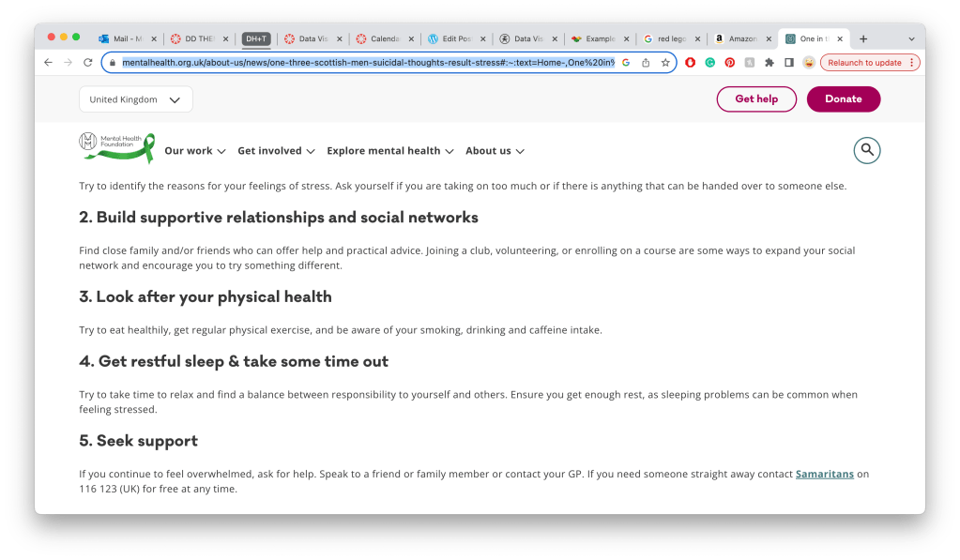Viewport: 960px width, 560px height.
Task: Expand the Get involved navigation menu
Action: [276, 151]
